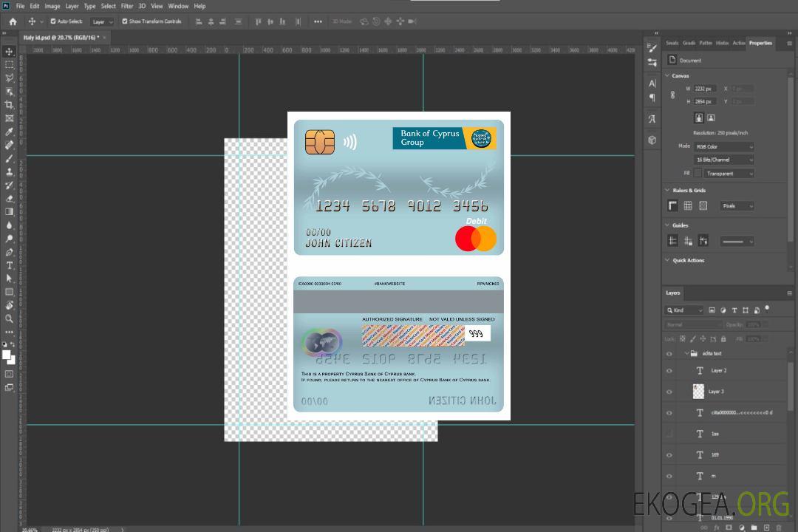This screenshot has width=798, height=532.
Task: Select the Eyedropper tool
Action: pos(10,132)
